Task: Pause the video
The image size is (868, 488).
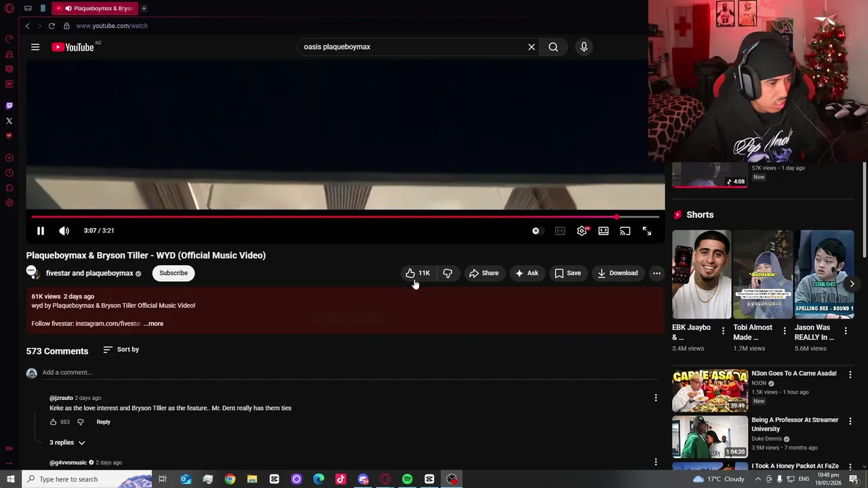Action: 41,231
